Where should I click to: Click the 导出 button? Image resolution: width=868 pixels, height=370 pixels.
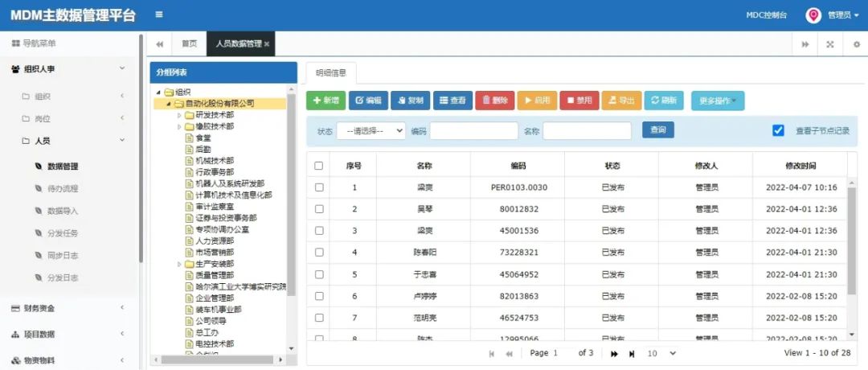(621, 101)
